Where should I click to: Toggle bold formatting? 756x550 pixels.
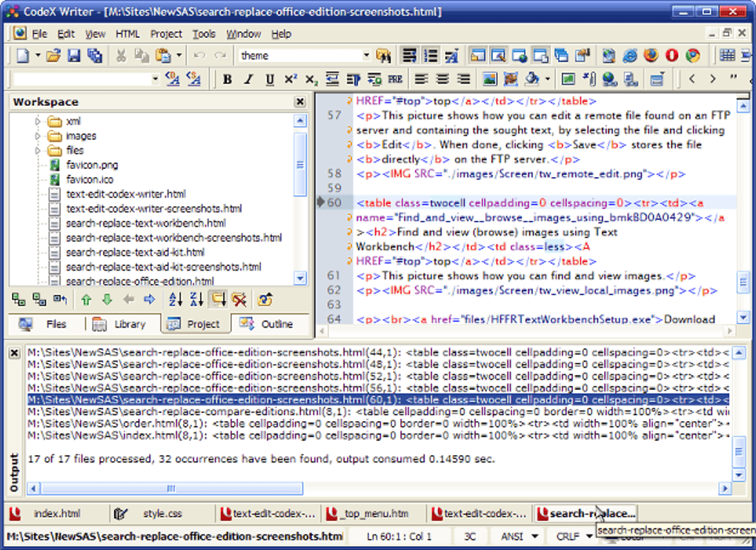[x=227, y=79]
